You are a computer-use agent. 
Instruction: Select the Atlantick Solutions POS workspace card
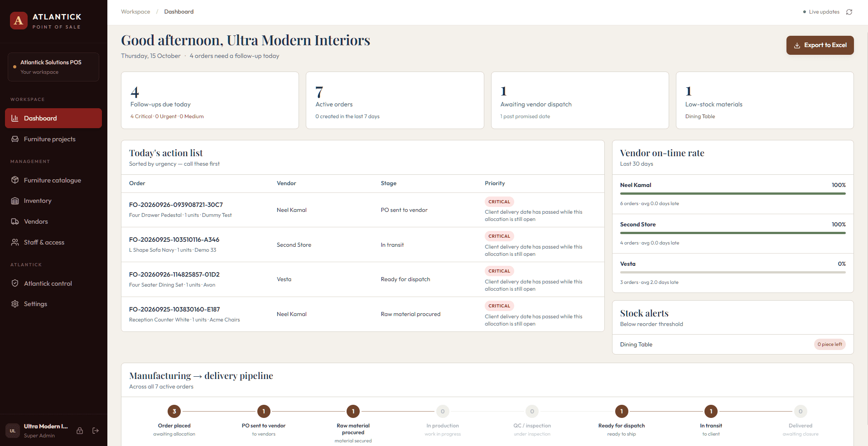click(53, 67)
